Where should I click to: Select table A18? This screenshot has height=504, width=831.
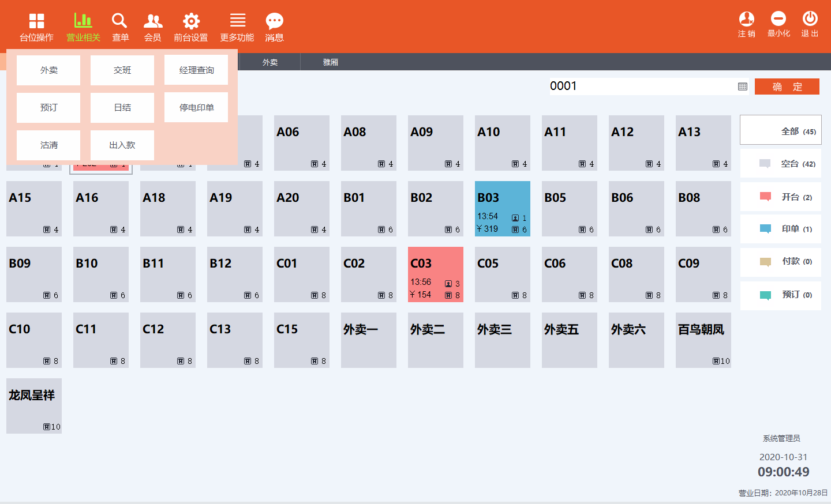tap(168, 209)
